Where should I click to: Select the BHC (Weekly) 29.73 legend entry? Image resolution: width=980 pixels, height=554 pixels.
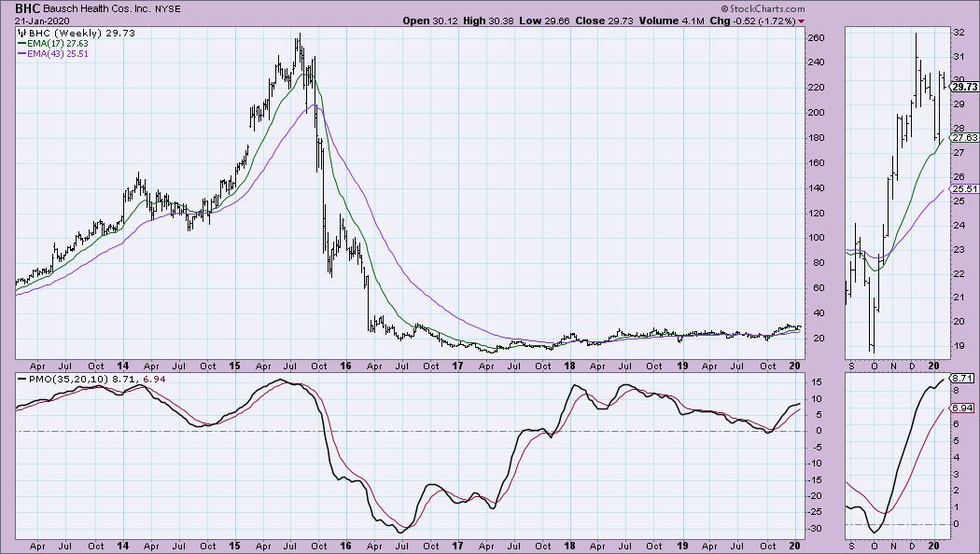[75, 33]
